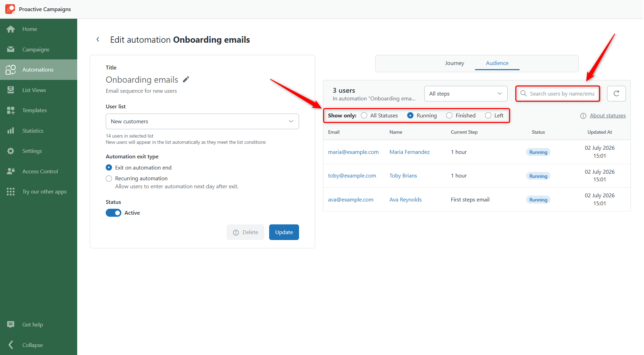Click the Search users by name/email field
This screenshot has width=644, height=355.
coord(558,94)
